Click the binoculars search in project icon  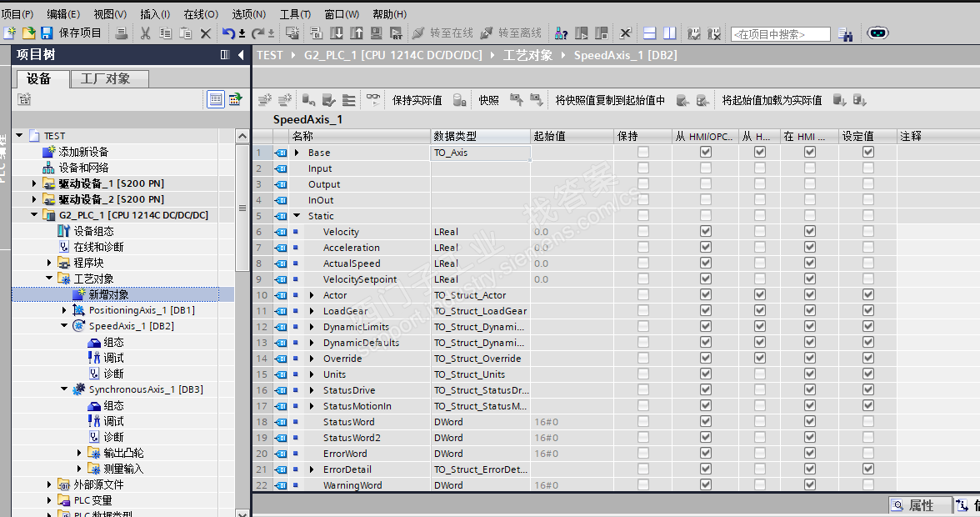846,33
